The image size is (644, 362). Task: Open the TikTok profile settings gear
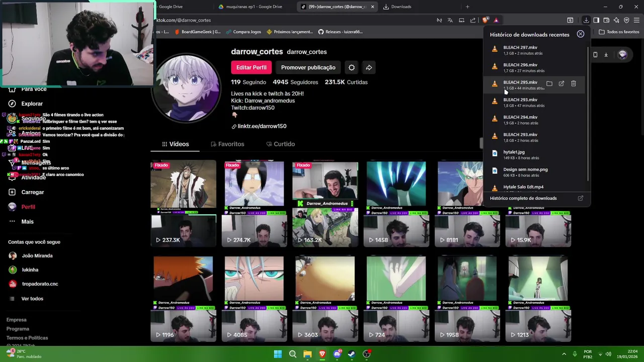[x=352, y=67]
